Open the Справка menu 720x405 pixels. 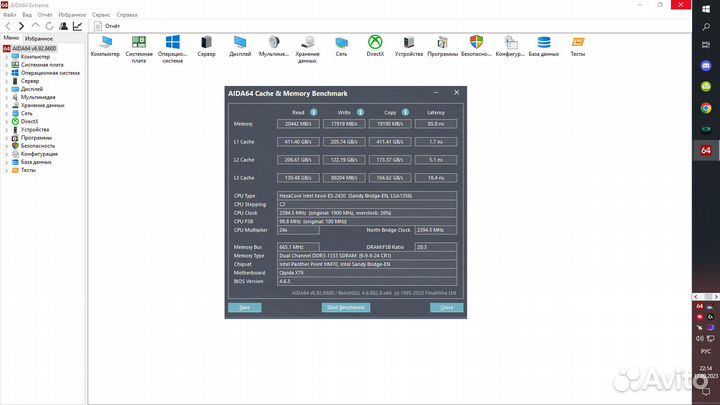(127, 15)
